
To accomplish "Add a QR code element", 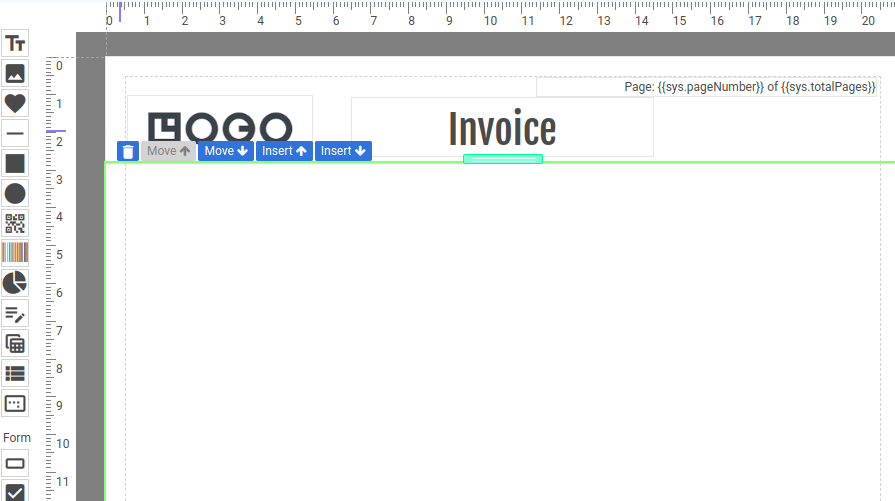I will [x=15, y=223].
